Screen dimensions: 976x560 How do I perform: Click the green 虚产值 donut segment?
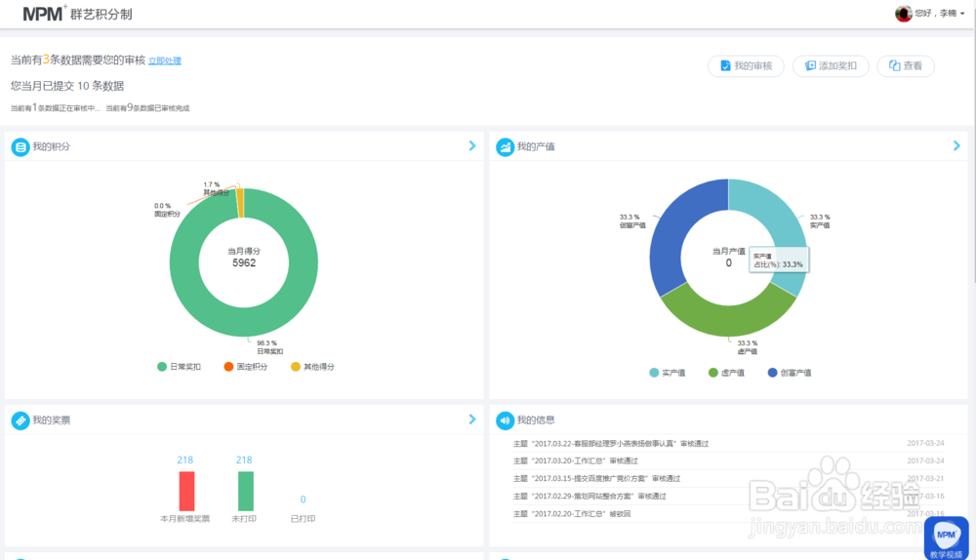[x=728, y=319]
